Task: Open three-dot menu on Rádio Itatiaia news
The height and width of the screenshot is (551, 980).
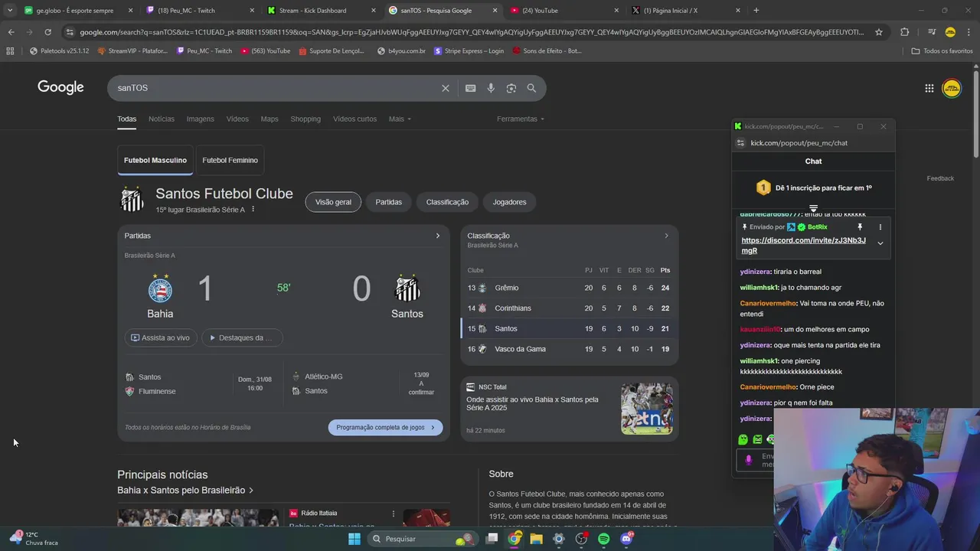Action: (x=394, y=514)
